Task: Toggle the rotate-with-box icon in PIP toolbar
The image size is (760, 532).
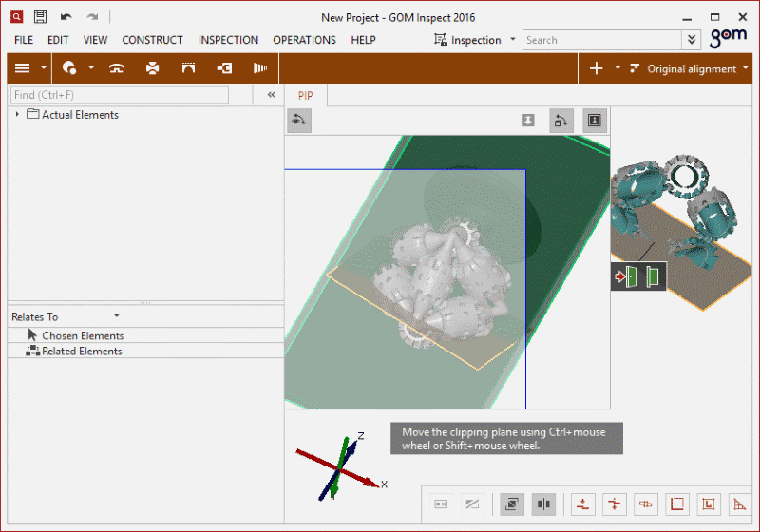Action: click(560, 120)
